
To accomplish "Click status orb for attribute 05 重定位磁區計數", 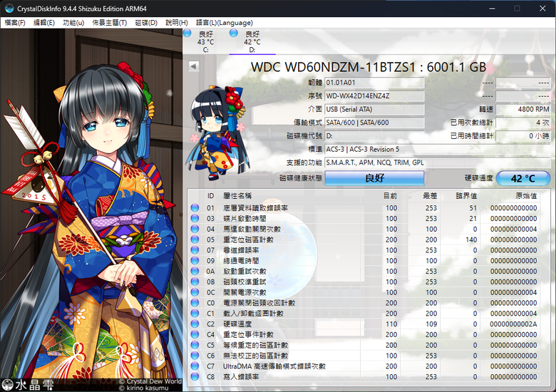I will coord(195,239).
